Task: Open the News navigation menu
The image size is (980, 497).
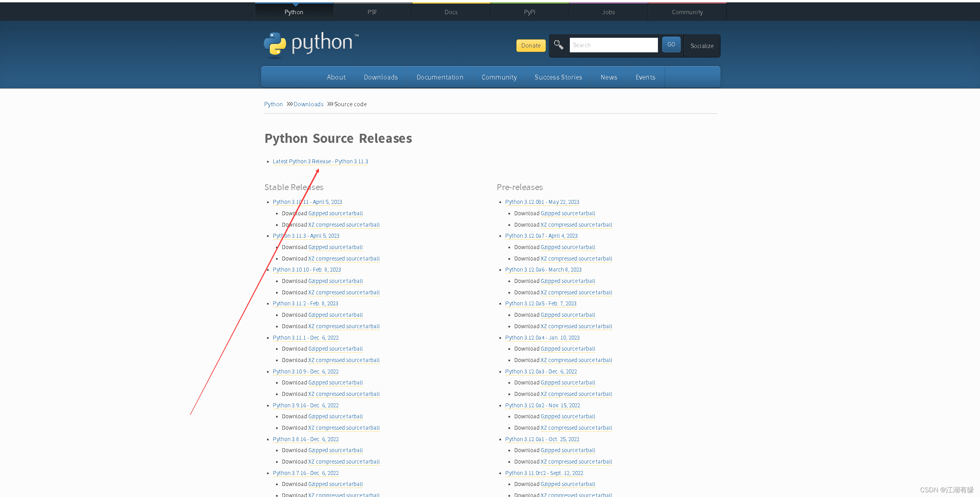Action: (609, 77)
